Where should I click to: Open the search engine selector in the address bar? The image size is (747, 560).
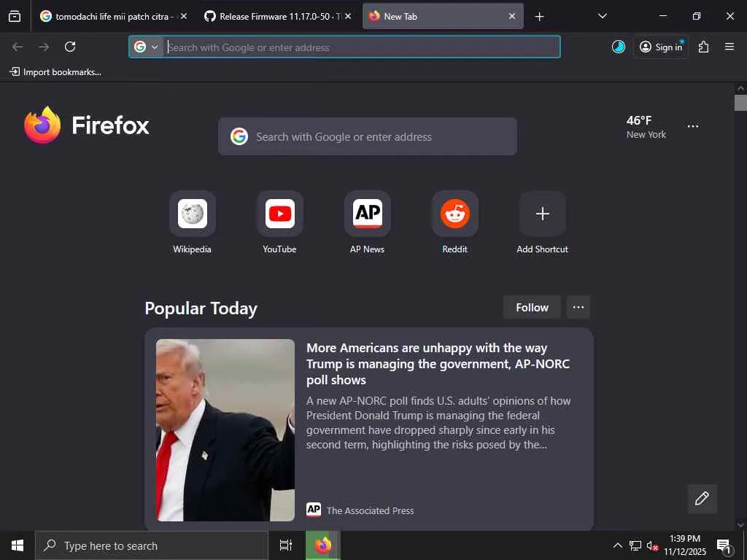pos(146,47)
